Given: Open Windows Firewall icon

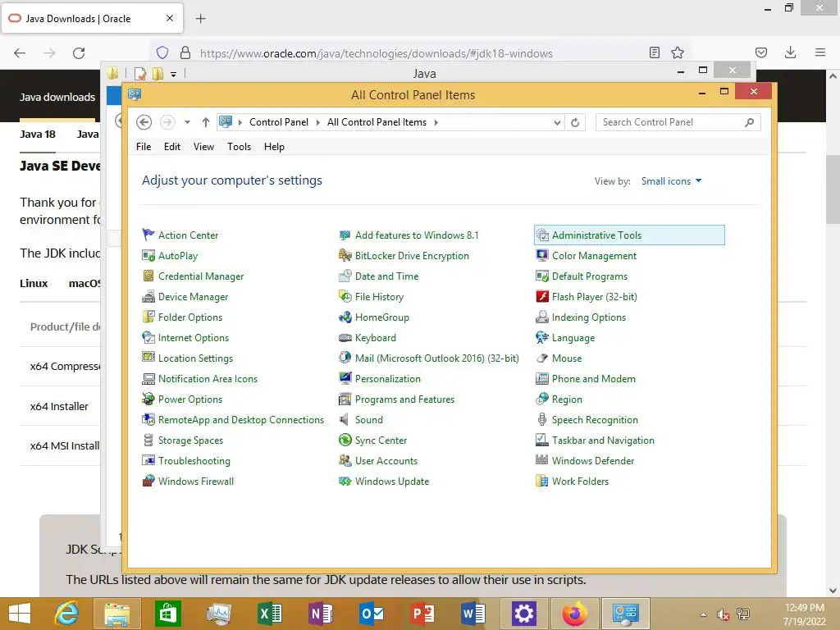Looking at the screenshot, I should click(x=148, y=481).
